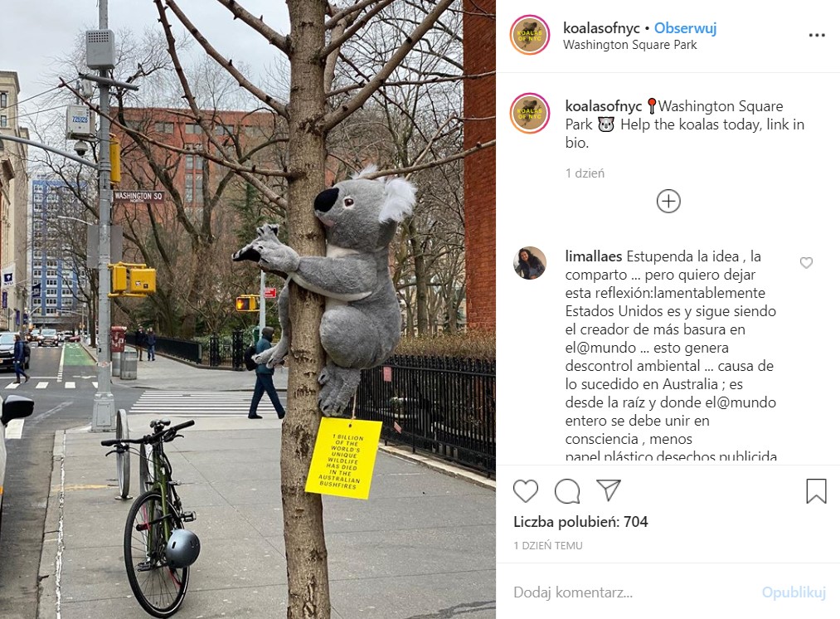This screenshot has height=619, width=840.
Task: Click the 1 dzień temu timestamp
Action: pyautogui.click(x=548, y=546)
